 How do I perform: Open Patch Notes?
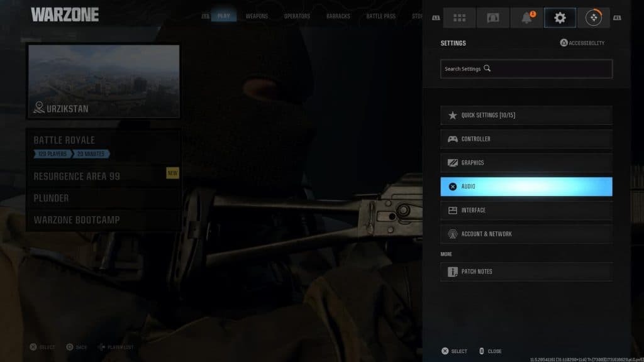pyautogui.click(x=526, y=271)
